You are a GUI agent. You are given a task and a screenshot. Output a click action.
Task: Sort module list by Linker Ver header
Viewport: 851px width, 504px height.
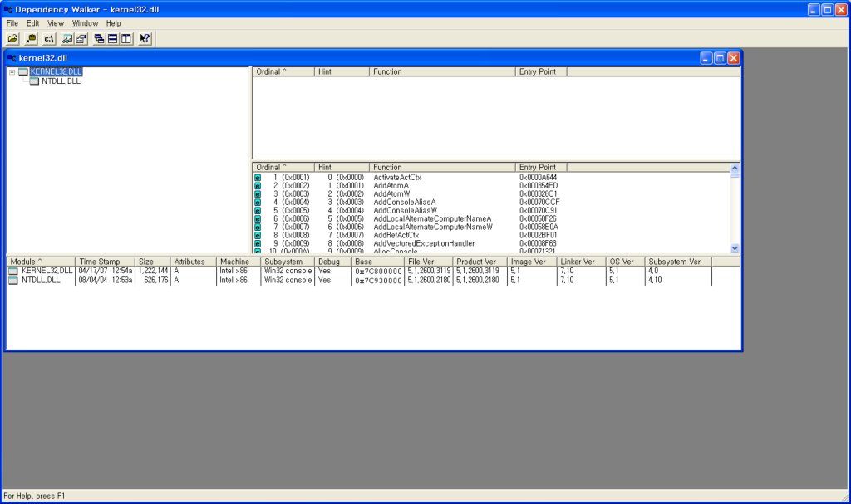coord(581,262)
